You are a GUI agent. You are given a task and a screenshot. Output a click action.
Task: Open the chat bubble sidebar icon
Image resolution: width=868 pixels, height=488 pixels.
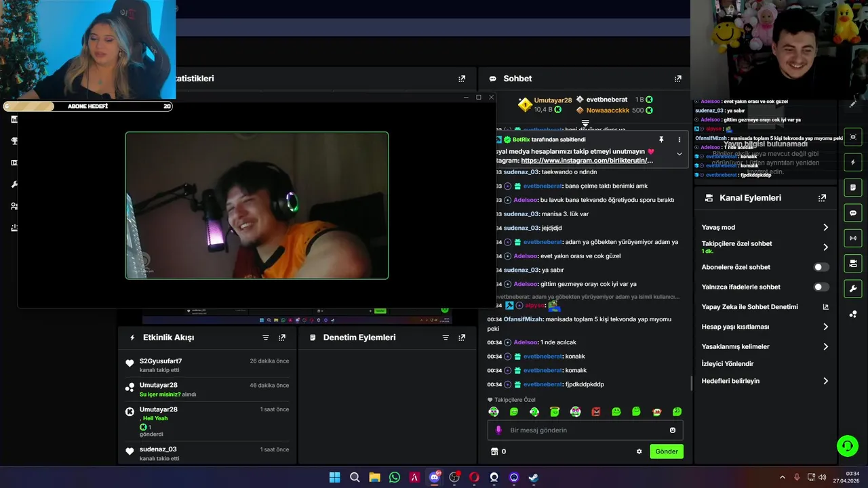point(853,213)
